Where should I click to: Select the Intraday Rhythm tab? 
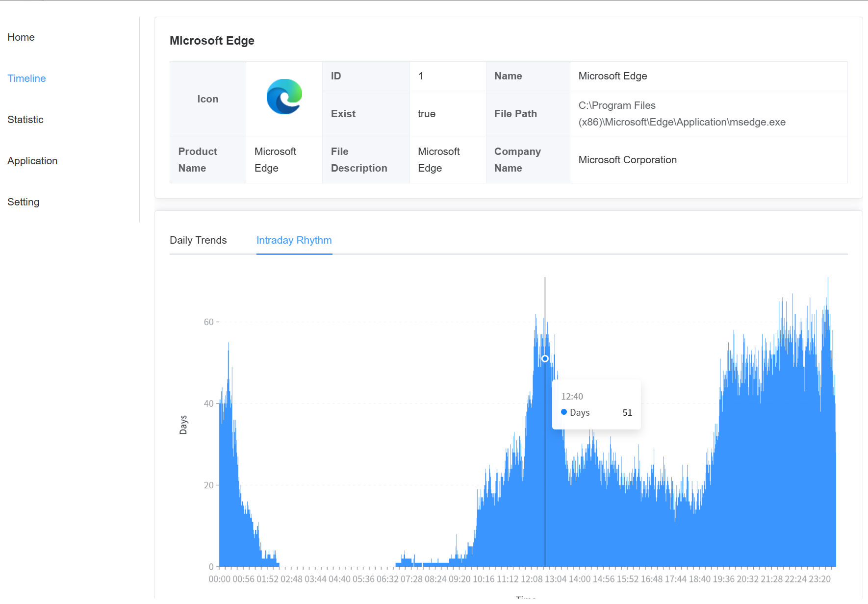pyautogui.click(x=294, y=240)
